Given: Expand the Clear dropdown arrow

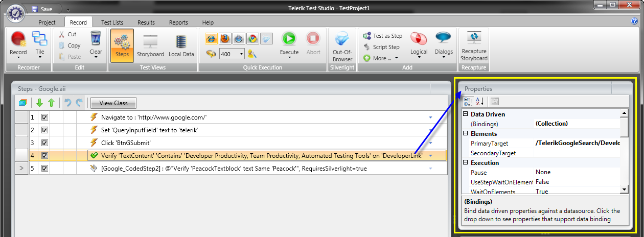Looking at the screenshot, I should coord(96,58).
